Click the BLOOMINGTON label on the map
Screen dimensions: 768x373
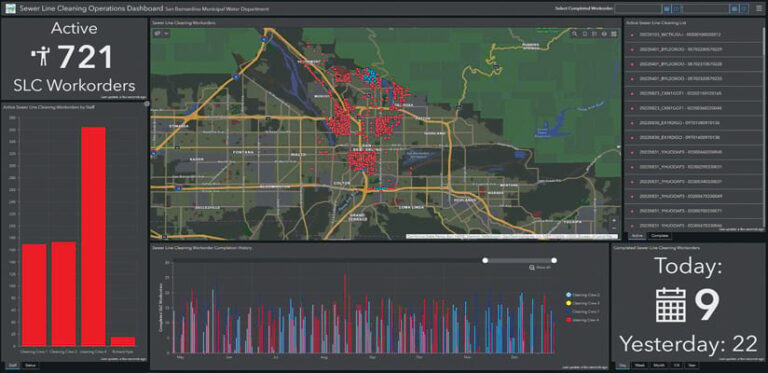[274, 186]
